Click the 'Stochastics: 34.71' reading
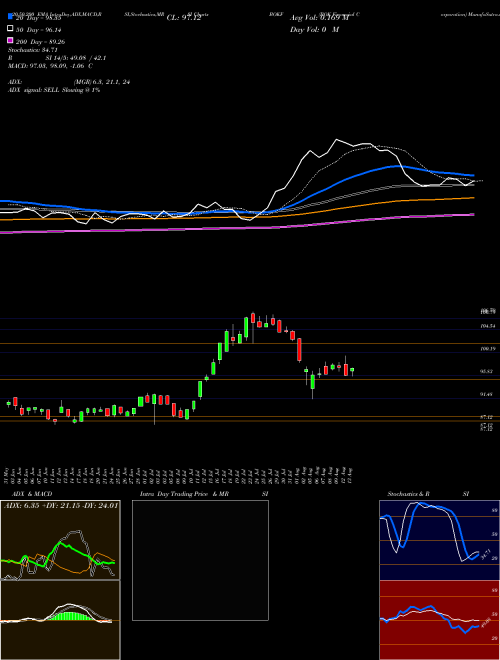Screen dimensions: 500x660 pyautogui.click(x=33, y=50)
